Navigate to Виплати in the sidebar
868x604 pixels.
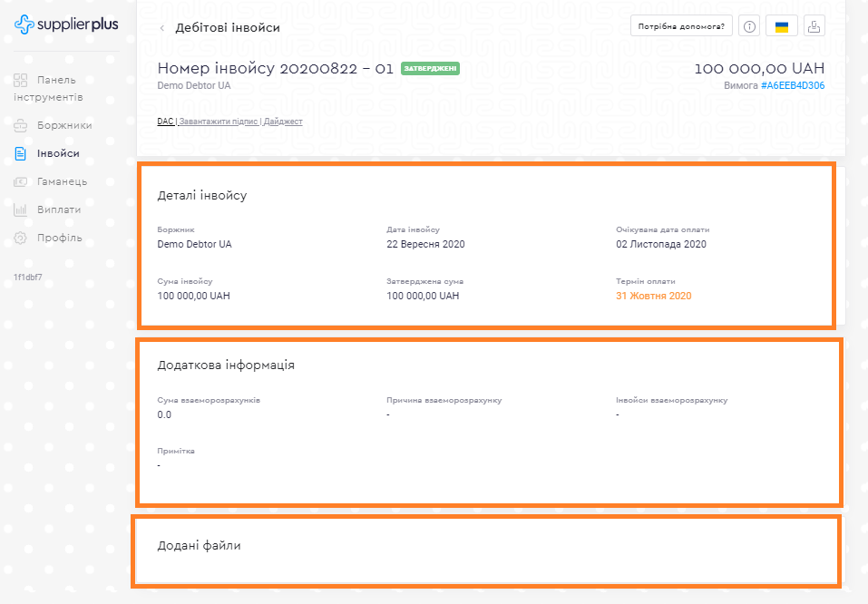click(x=59, y=209)
